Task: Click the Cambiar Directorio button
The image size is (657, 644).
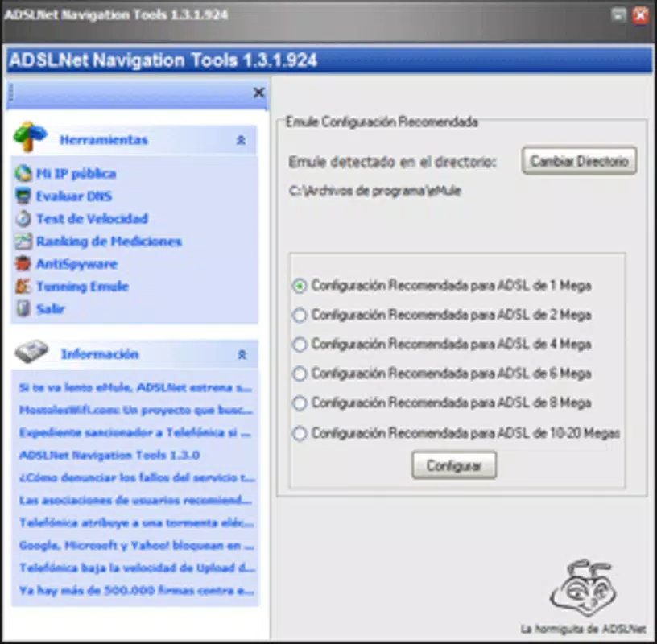Action: pyautogui.click(x=580, y=161)
